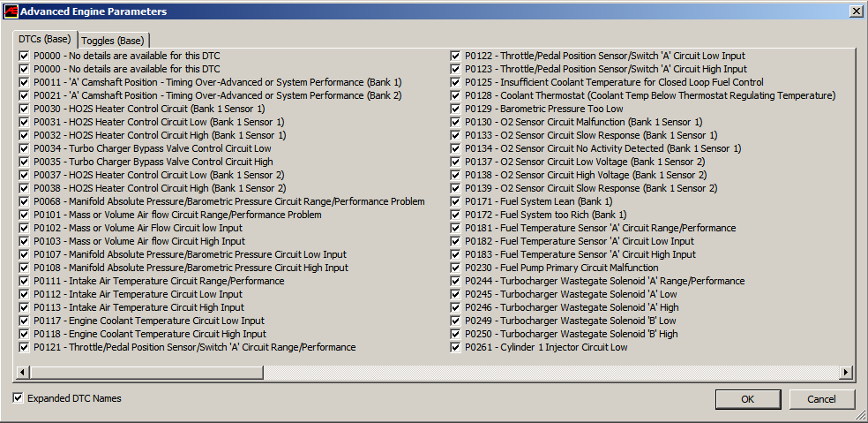Disable P0171 Fuel System Lean DTC

(455, 201)
